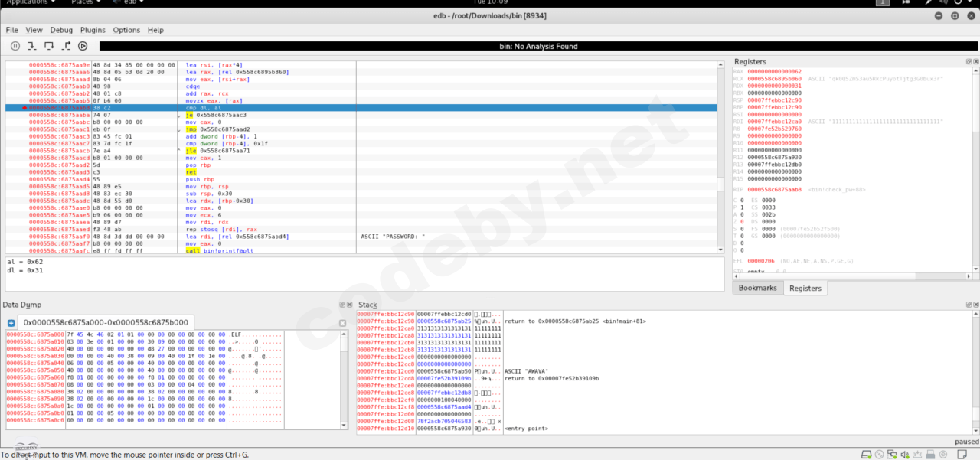Open the View menu

coord(34,30)
